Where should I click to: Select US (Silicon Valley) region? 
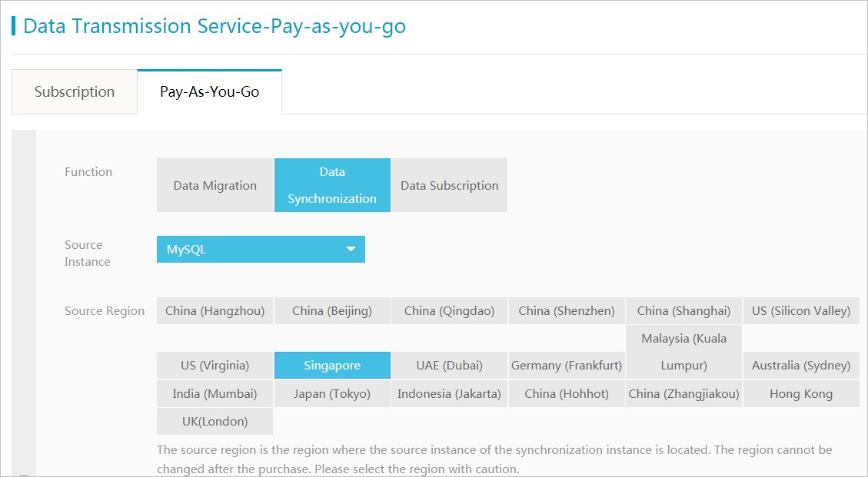click(x=801, y=311)
